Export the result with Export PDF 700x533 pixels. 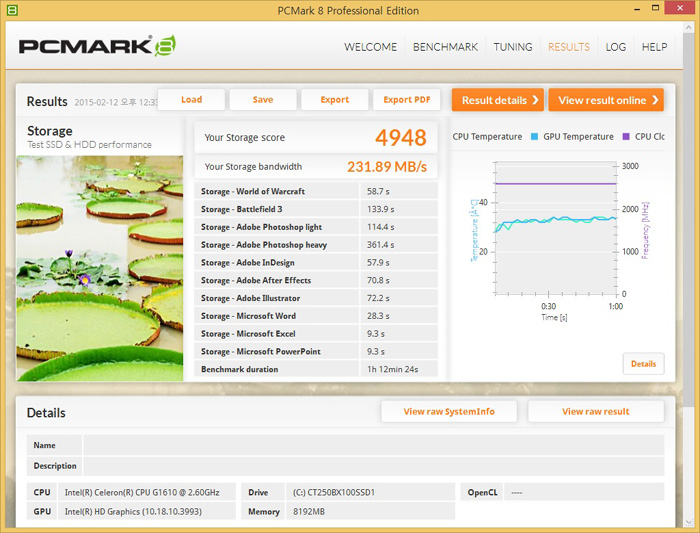click(407, 100)
